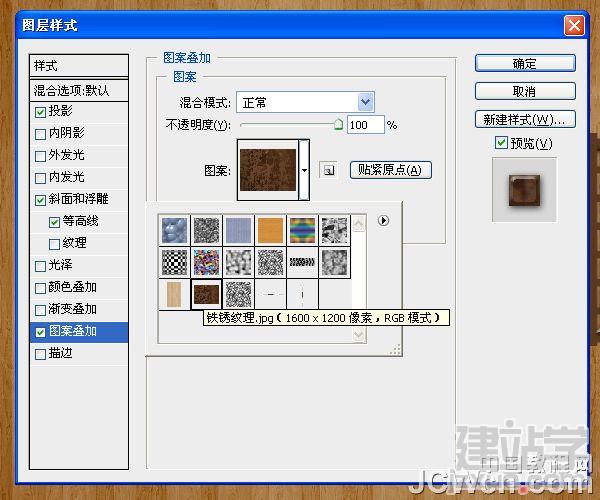Toggle the 等高线 contour checkbox
Viewport: 600px width, 500px height.
[54, 222]
